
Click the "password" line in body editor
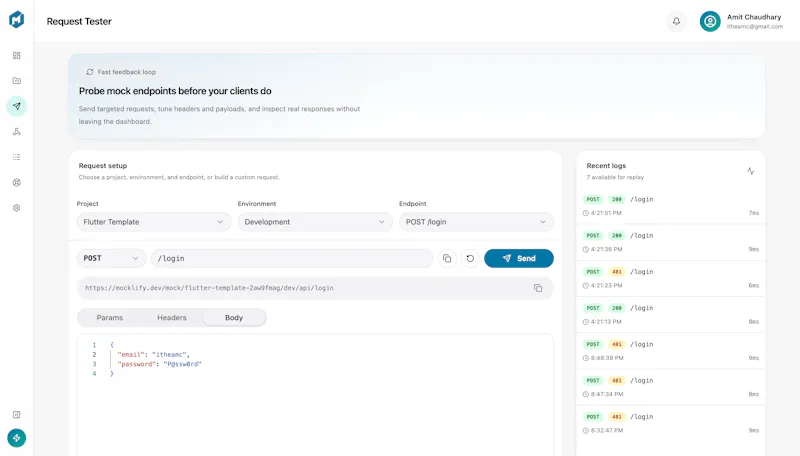pos(159,364)
